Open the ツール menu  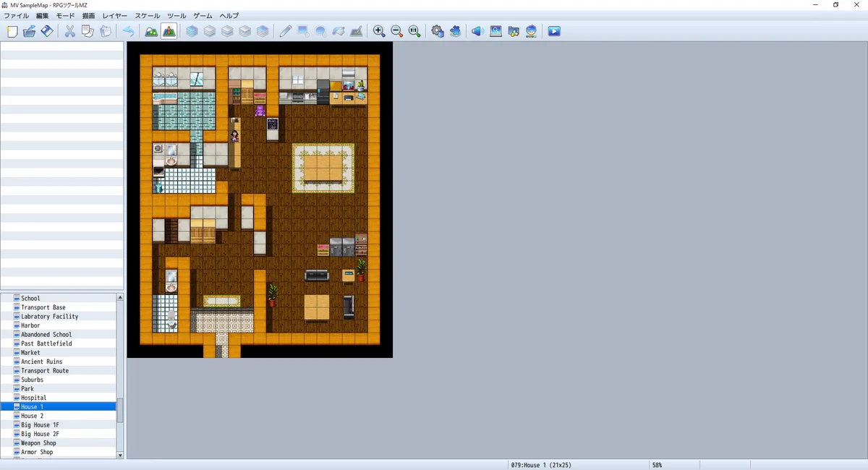176,16
